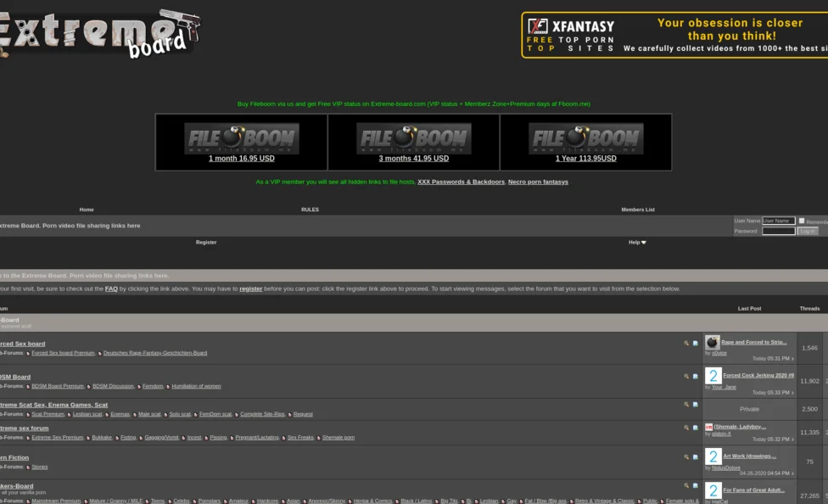Open the Femdom sub-forum link

(x=153, y=386)
